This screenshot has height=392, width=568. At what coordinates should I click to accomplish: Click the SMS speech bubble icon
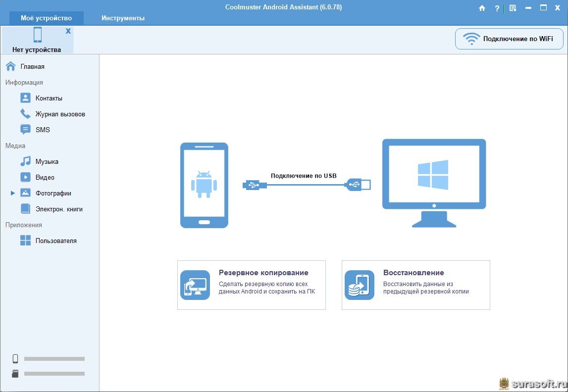click(x=25, y=130)
